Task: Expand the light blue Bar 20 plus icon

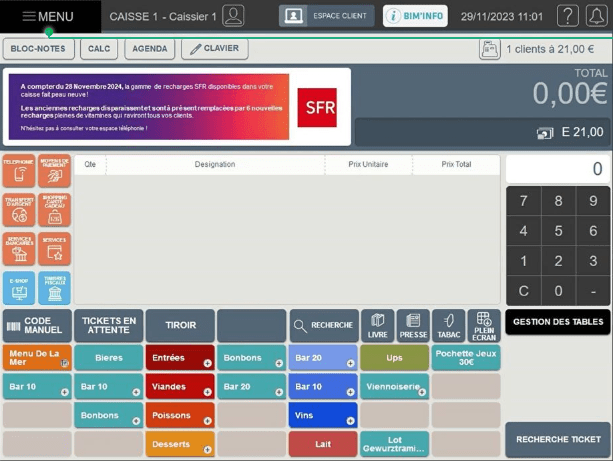Action: 351,364
